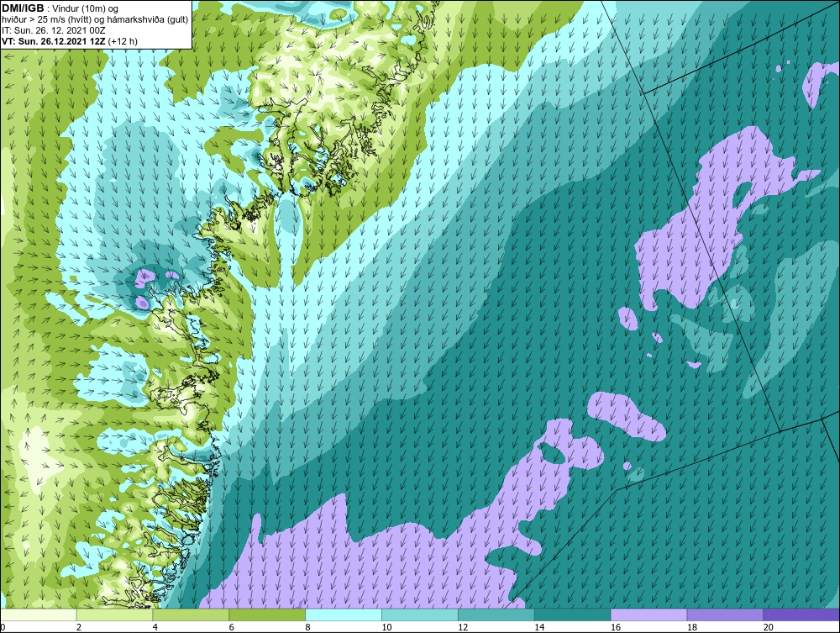Click the 10–12 m/s legend color swatch
The width and height of the screenshot is (840, 633).
(x=419, y=615)
